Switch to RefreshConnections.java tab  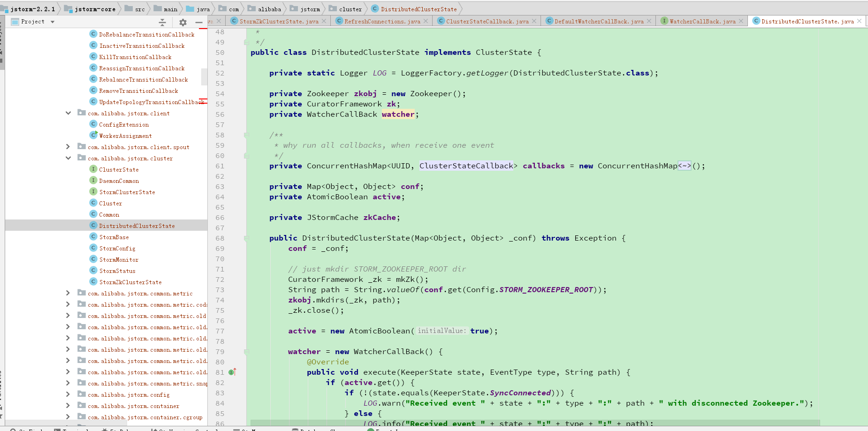pos(382,21)
